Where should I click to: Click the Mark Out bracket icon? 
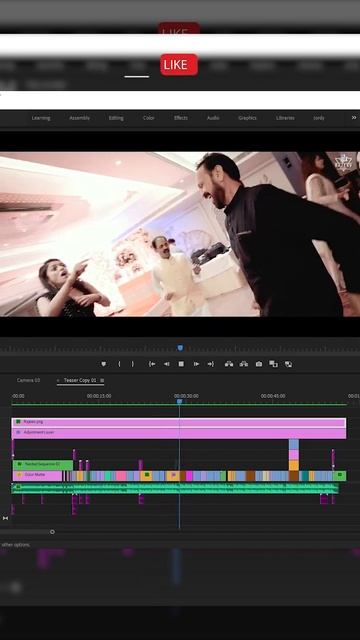(133, 364)
